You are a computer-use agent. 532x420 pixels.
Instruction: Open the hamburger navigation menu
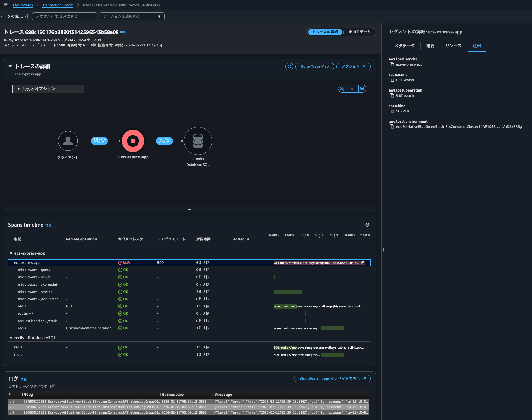pos(5,5)
